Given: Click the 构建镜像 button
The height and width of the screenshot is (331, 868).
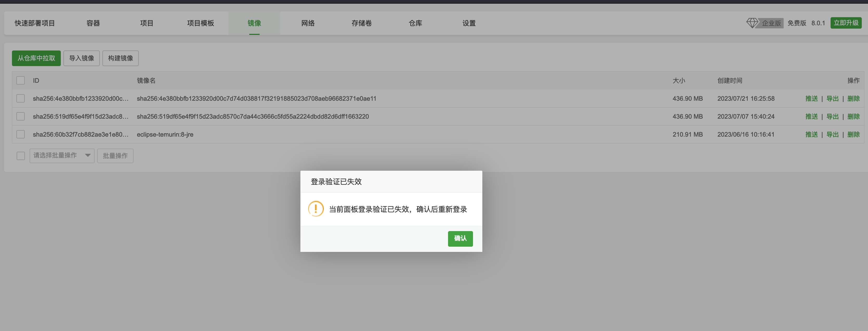Looking at the screenshot, I should (x=121, y=58).
